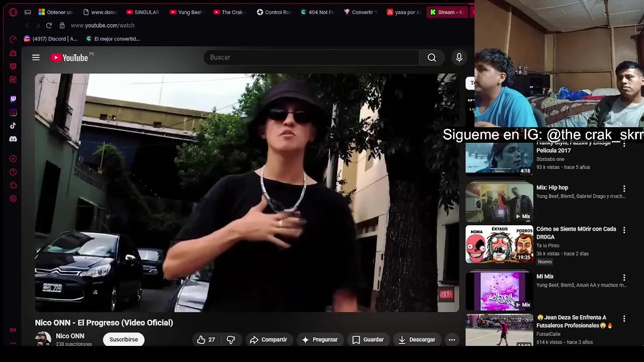This screenshot has width=644, height=362.
Task: Open the Mix: Hip hop thumbnail
Action: click(499, 202)
